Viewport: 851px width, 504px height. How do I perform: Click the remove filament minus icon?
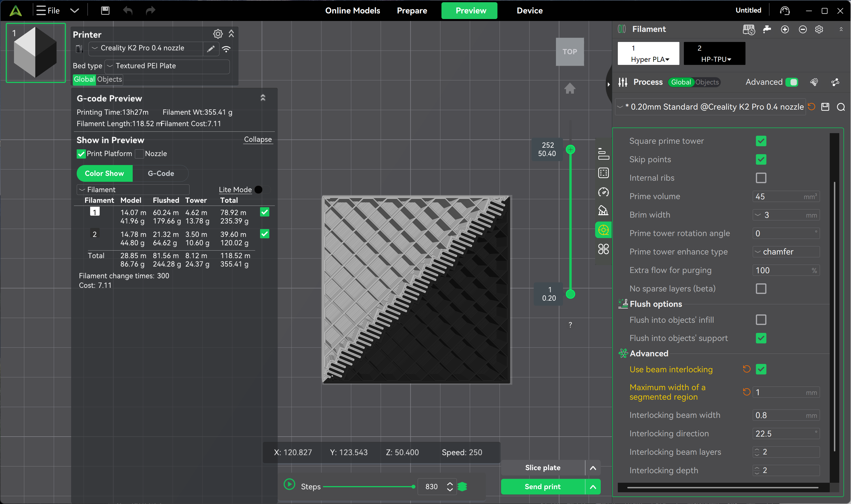coord(803,30)
